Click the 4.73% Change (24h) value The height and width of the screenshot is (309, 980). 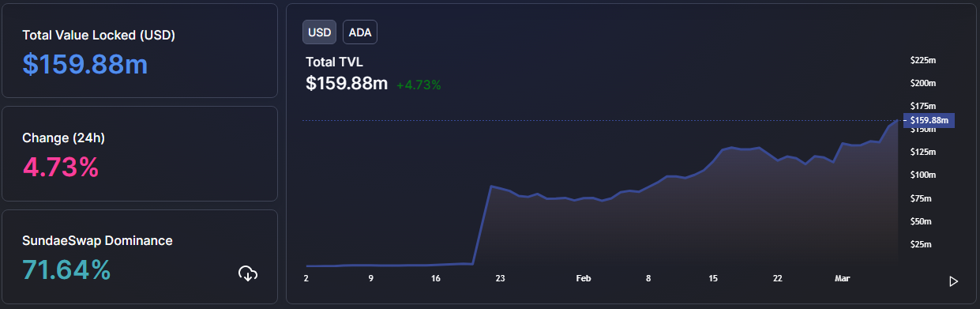[x=61, y=167]
